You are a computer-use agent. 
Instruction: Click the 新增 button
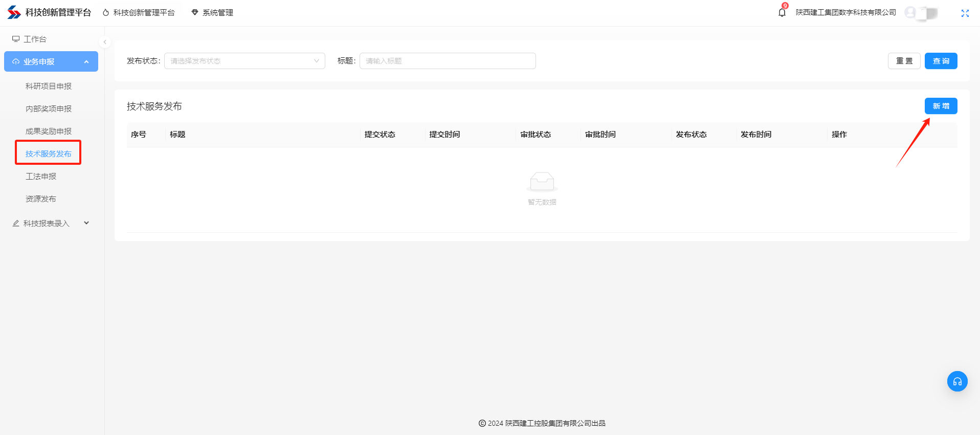click(941, 106)
